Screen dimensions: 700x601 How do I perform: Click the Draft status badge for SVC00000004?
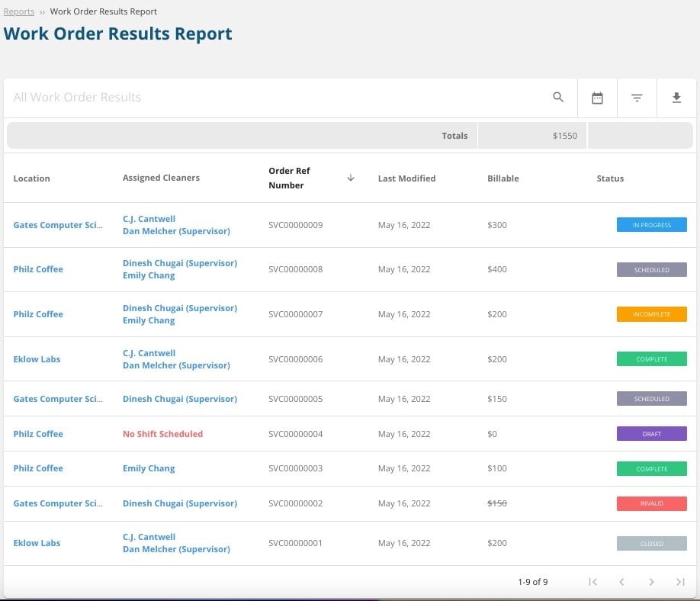point(652,434)
